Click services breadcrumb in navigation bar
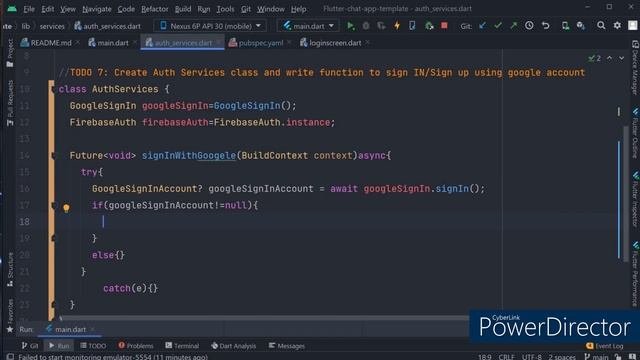The image size is (640, 360). (52, 26)
